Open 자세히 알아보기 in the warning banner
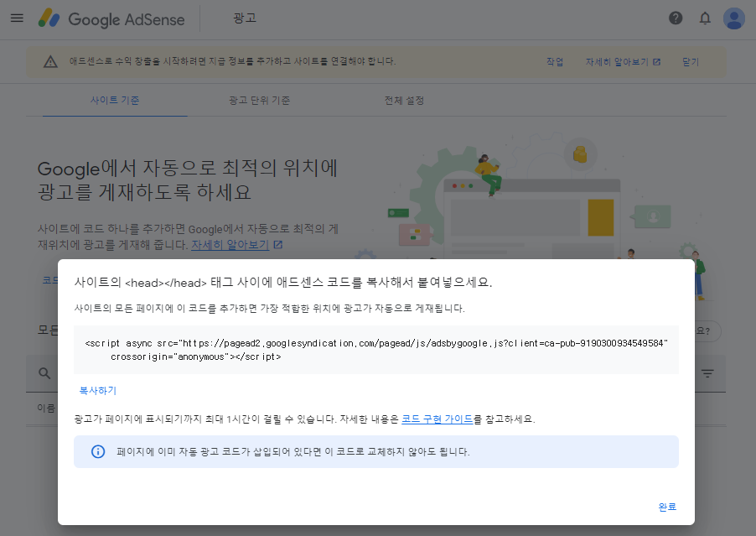 623,62
